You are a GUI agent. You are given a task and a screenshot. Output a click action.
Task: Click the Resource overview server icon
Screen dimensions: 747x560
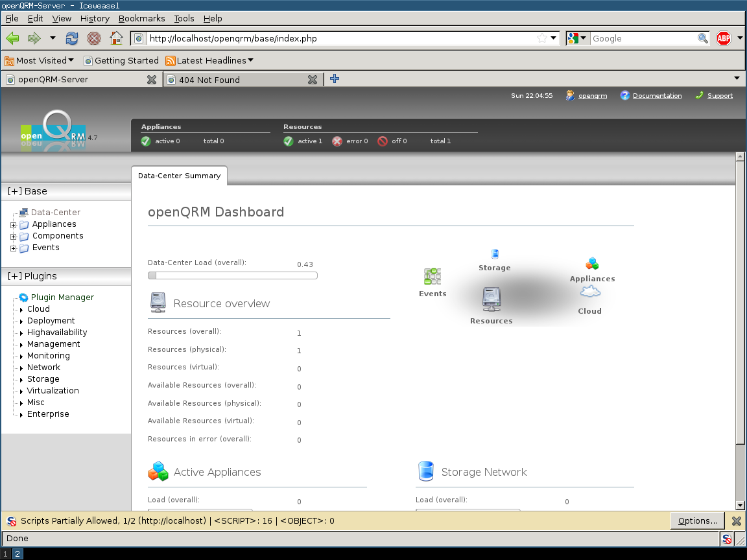point(158,303)
